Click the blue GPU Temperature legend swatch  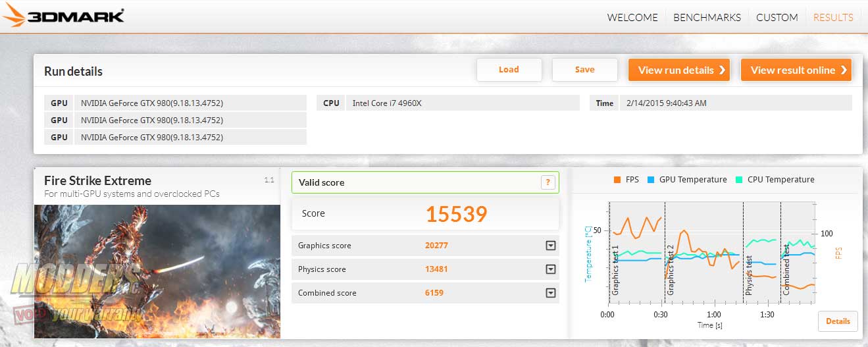650,180
